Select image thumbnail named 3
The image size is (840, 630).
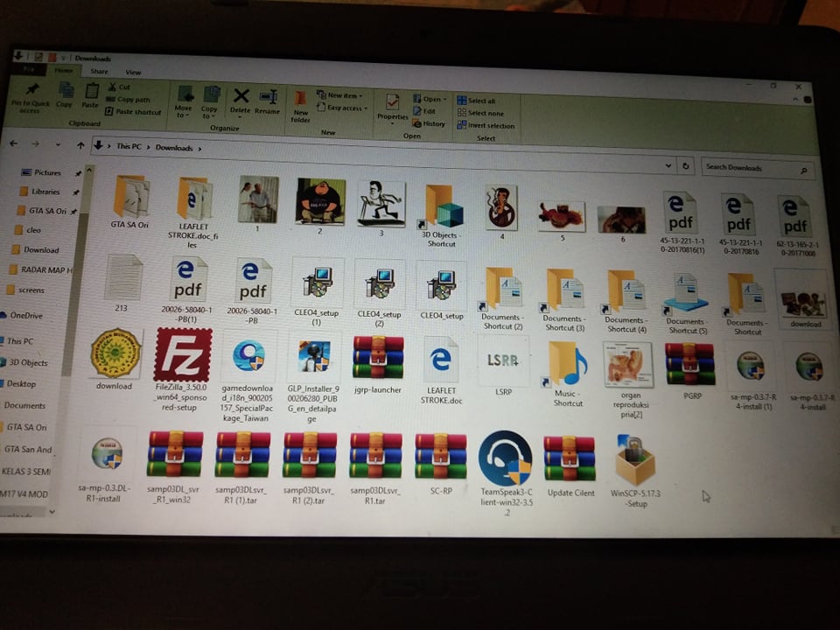[x=381, y=204]
